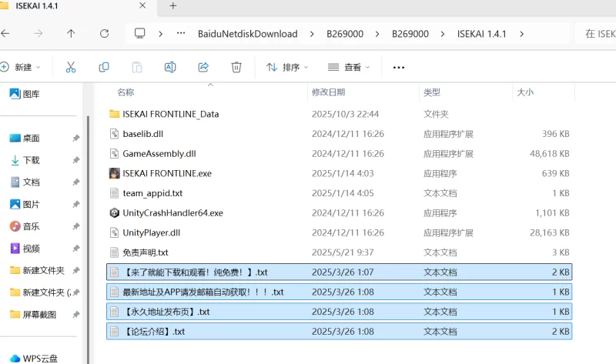Sort by 大小 column header
616x364 pixels.
pos(525,92)
